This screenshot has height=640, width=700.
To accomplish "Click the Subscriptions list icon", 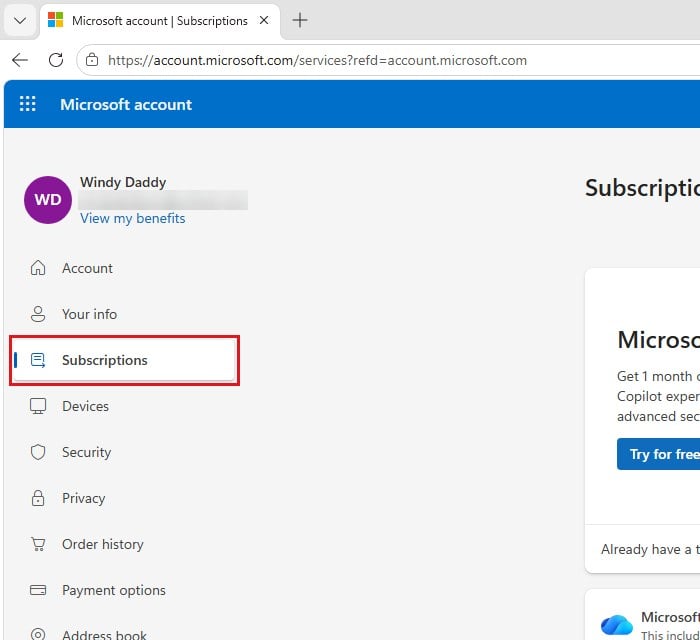I will pyautogui.click(x=38, y=360).
